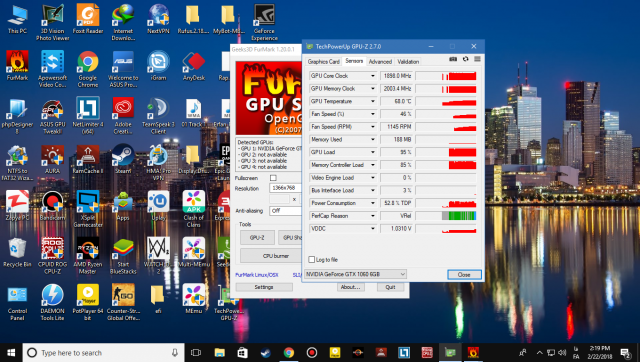Image resolution: width=640 pixels, height=362 pixels.
Task: Open the GPU-Z hamburger menu icon
Action: 477,59
